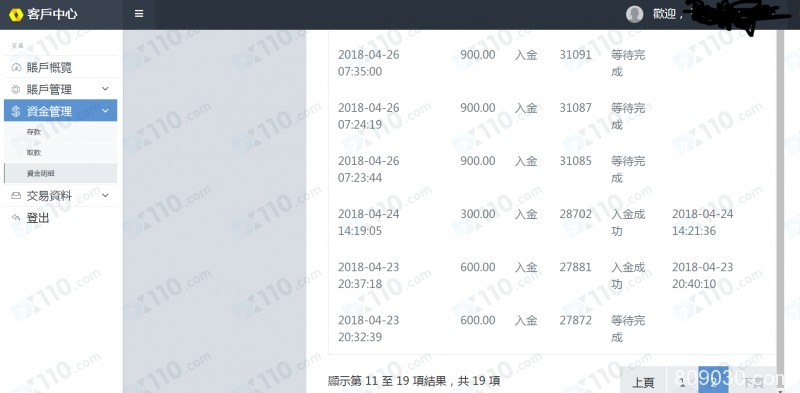Screen dimensions: 800x393
Task: Click the date 2018-04-26 07:24:19
Action: 368,116
